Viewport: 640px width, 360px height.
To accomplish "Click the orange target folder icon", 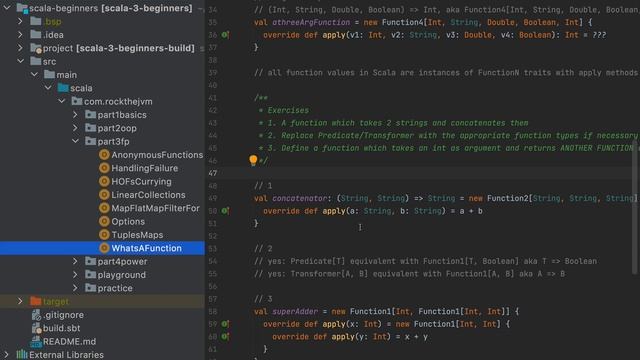I will point(36,301).
